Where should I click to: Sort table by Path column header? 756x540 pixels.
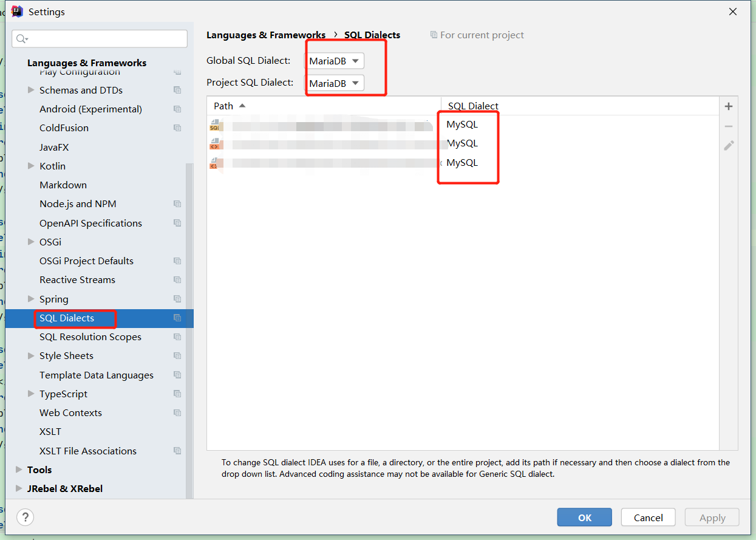point(324,106)
